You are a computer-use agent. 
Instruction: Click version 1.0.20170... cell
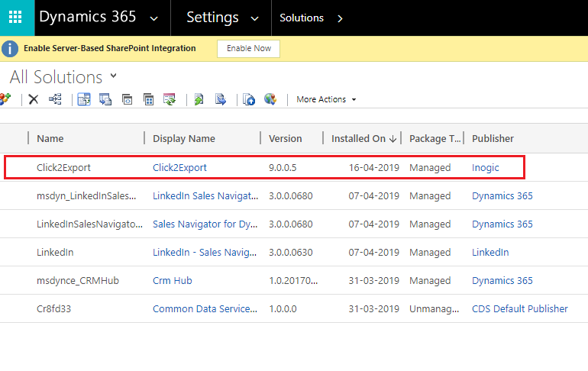click(293, 281)
